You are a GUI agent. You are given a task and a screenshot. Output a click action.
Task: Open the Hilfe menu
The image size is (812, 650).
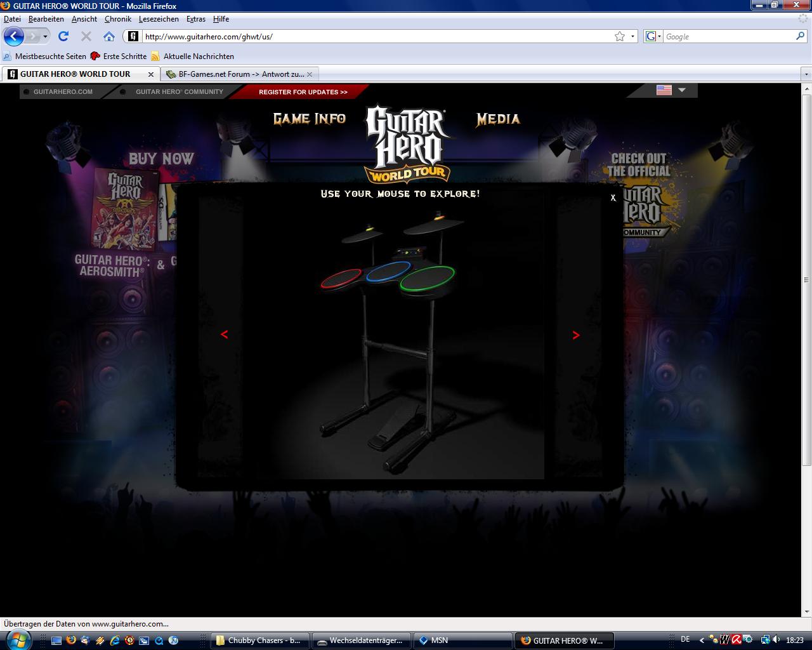(221, 19)
